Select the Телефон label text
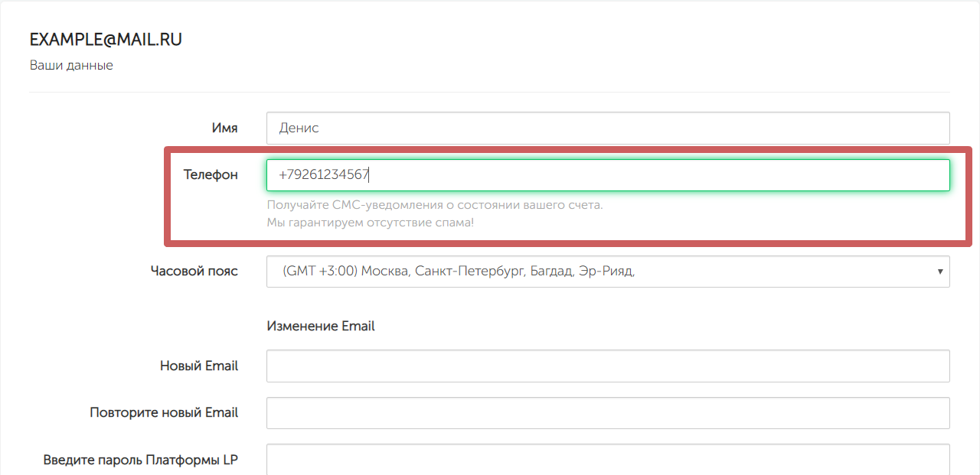The height and width of the screenshot is (475, 980). click(x=211, y=175)
